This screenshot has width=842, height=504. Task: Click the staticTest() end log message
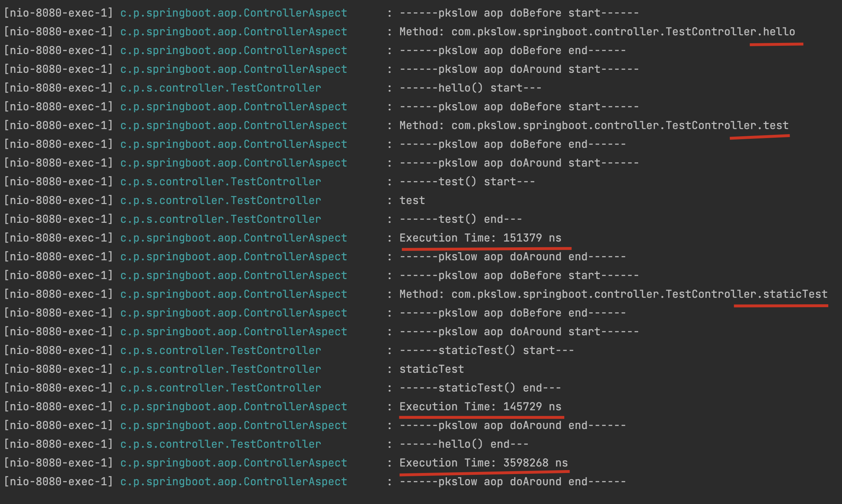pos(480,388)
